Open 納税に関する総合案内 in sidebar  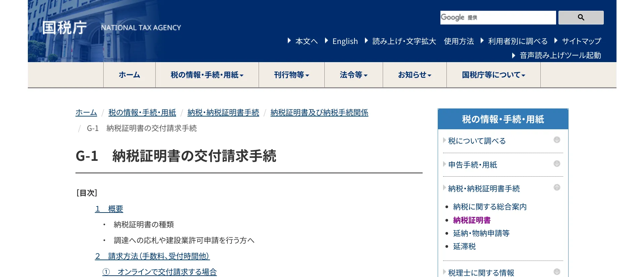pyautogui.click(x=490, y=207)
